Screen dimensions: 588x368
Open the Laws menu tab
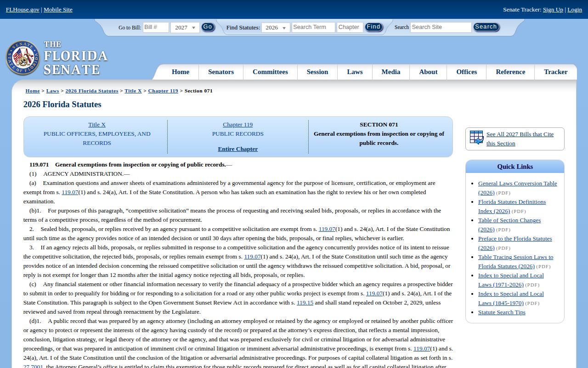355,72
